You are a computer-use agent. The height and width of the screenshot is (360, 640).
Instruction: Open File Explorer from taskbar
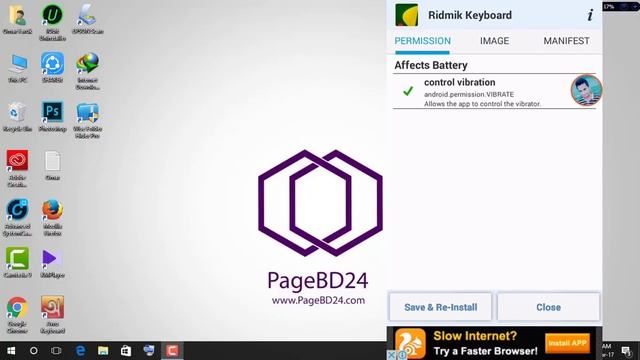click(x=103, y=351)
